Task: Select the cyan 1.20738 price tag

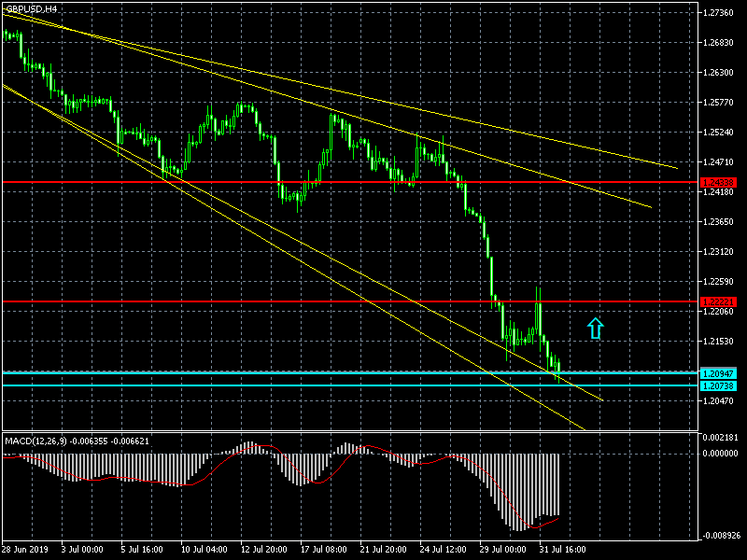Action: click(718, 386)
